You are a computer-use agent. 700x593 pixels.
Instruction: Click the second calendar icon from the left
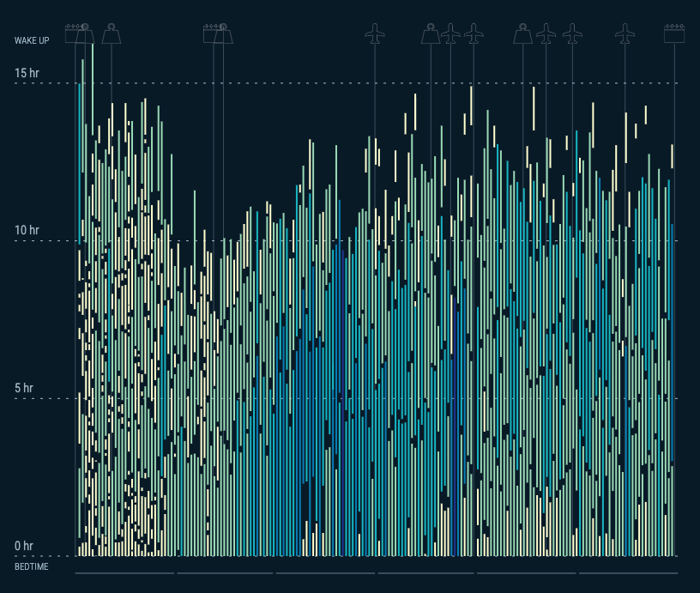[212, 34]
